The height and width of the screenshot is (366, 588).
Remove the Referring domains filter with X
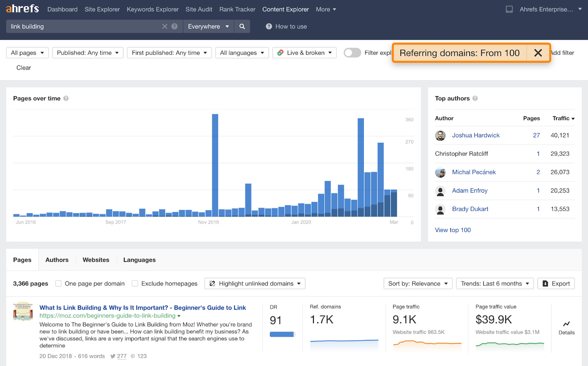538,53
